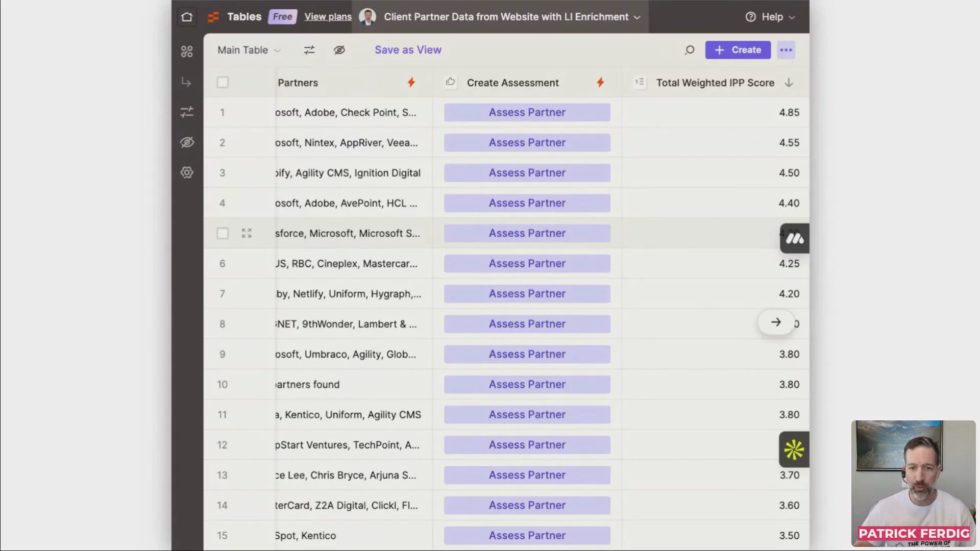The image size is (980, 551).
Task: Expand the Salesforce, Microsoft row record
Action: click(x=247, y=233)
